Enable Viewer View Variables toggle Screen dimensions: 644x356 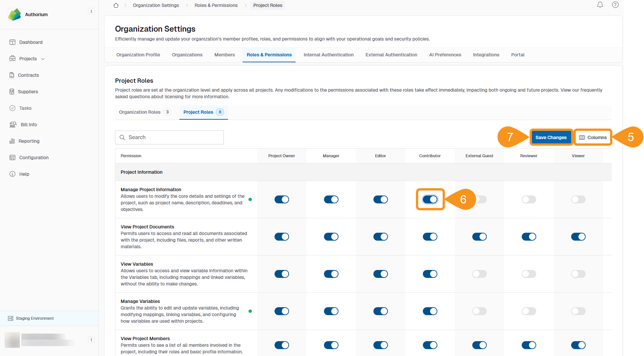click(578, 274)
